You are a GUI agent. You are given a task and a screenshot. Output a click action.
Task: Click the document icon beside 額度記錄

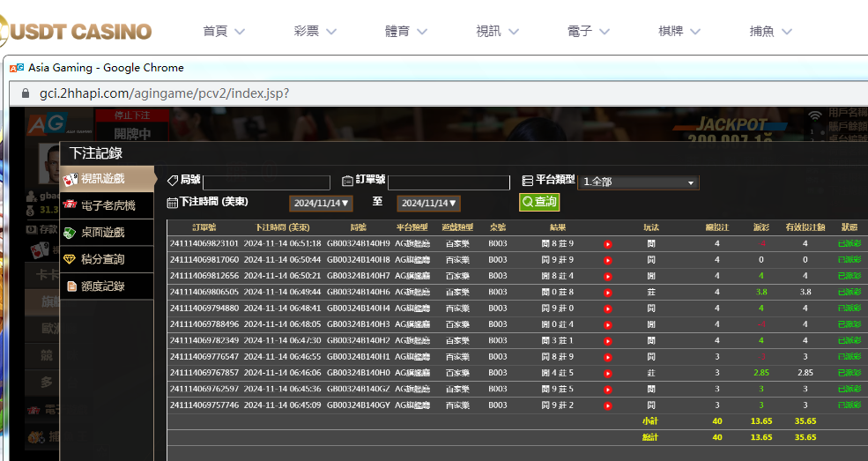pyautogui.click(x=70, y=286)
